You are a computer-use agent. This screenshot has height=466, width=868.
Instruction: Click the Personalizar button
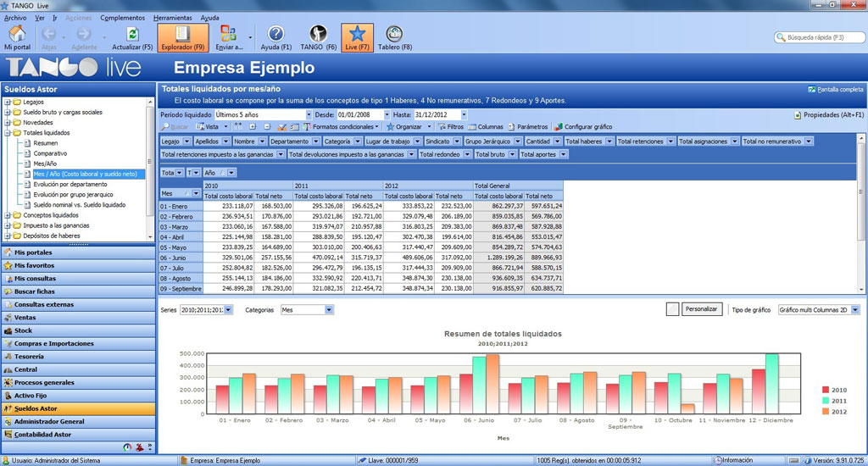click(701, 309)
